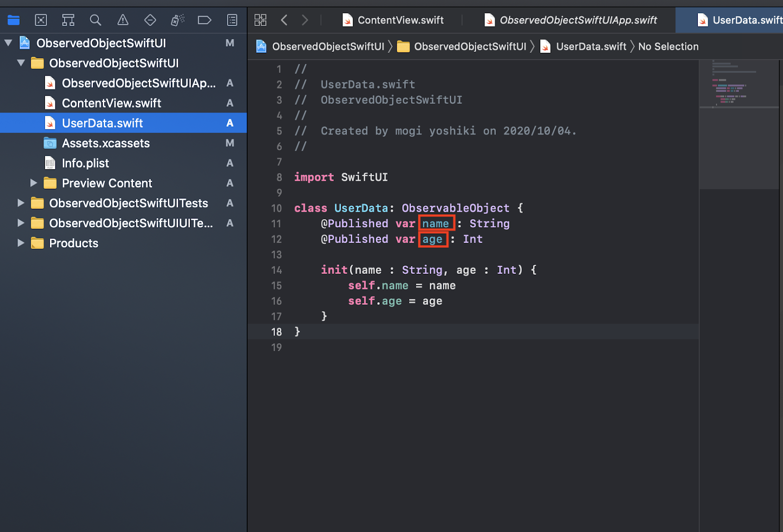Click 'self.name' on line 15

point(378,286)
